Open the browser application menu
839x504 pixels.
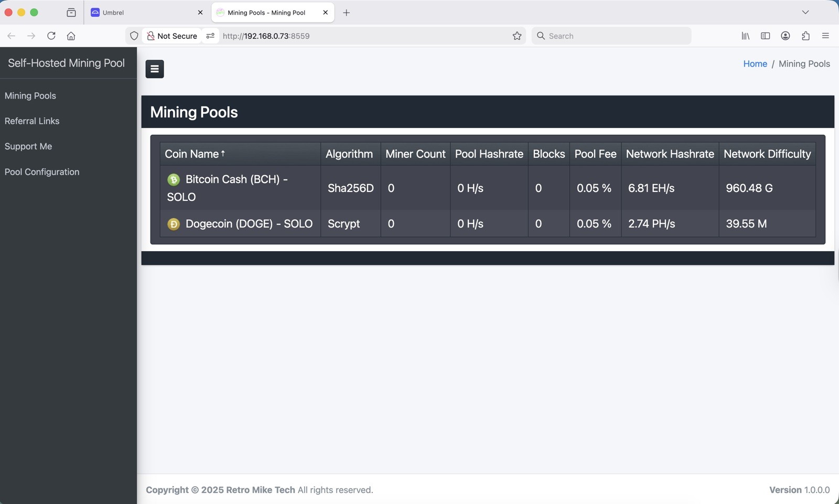tap(826, 36)
